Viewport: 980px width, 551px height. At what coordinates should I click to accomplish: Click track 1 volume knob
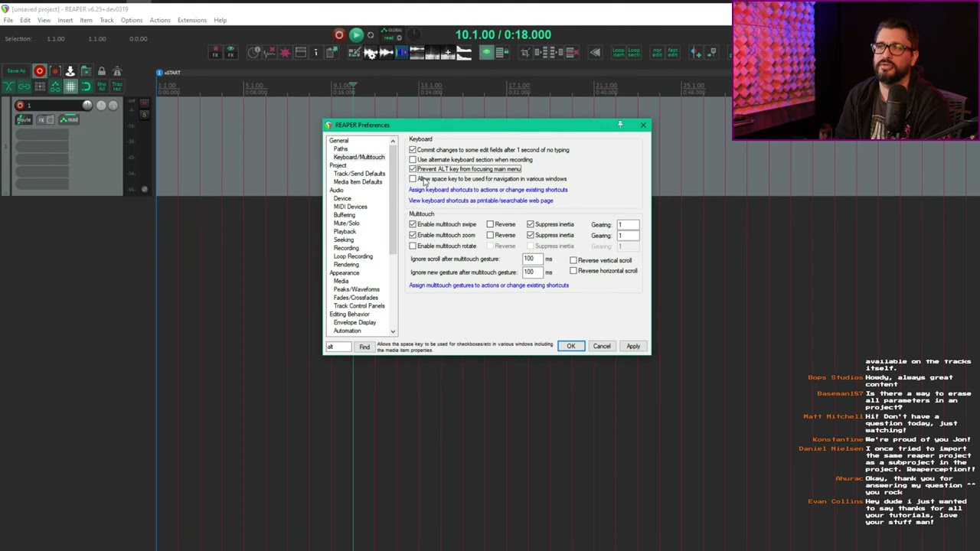coord(87,105)
